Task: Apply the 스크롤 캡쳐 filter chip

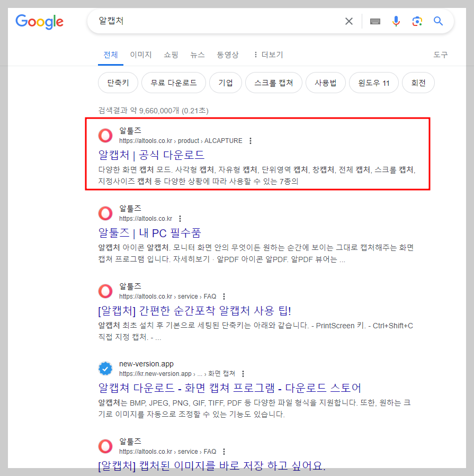Action: 274,83
